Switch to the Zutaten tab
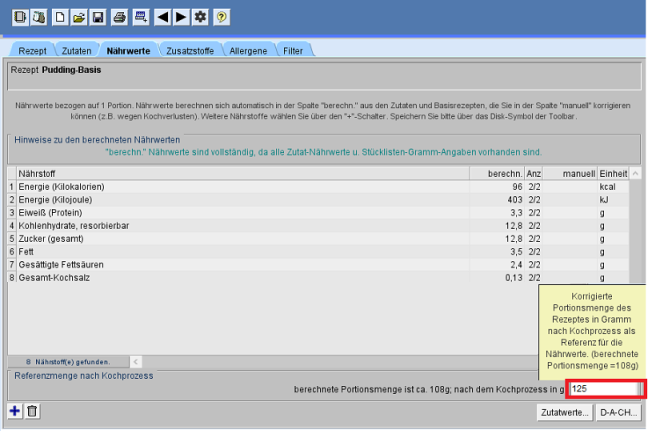This screenshot has width=648, height=431. pos(76,50)
